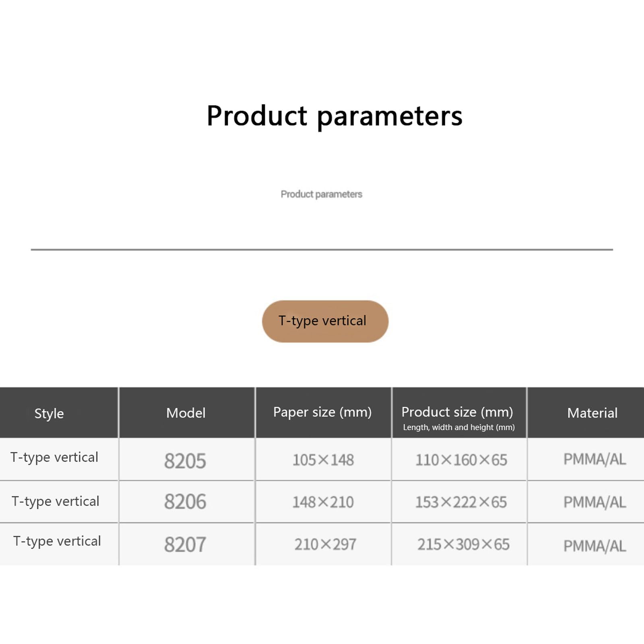
Task: Click the small gray Product parameters subtitle
Action: (321, 194)
